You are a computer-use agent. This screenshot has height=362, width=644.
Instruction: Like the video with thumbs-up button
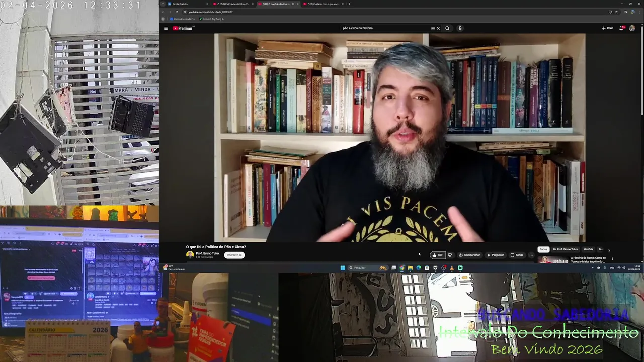point(437,255)
